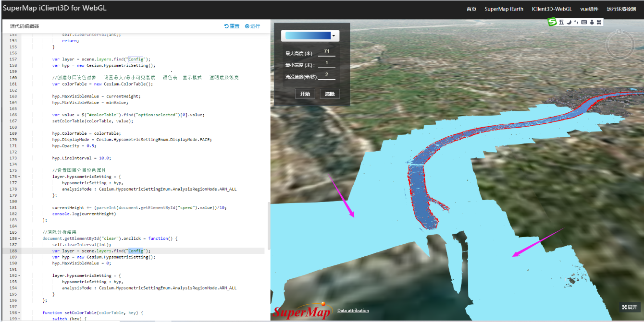644x322 pixels.
Task: Click the IME user account icon
Action: 592,22
